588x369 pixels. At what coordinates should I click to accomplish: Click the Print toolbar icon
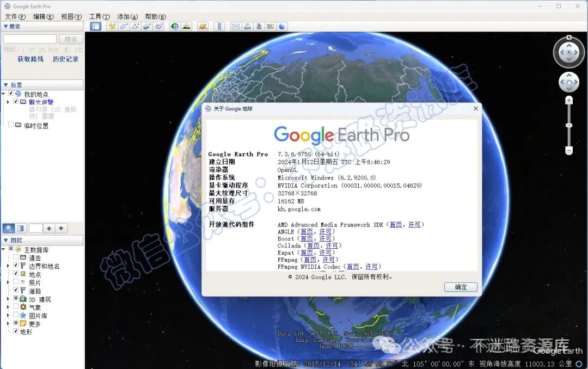coord(248,26)
